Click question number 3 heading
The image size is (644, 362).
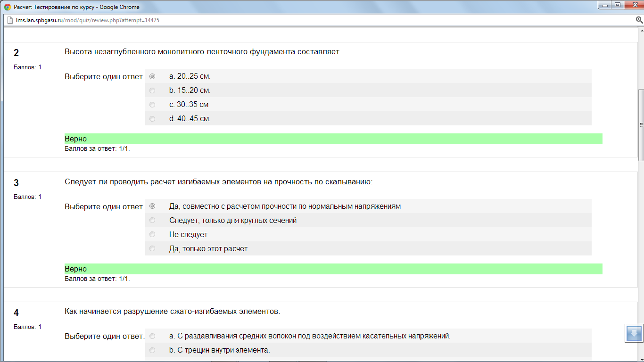pos(17,183)
